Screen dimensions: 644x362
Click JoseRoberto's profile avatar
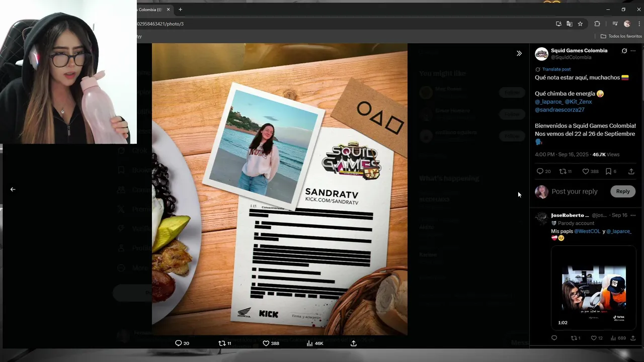[x=541, y=218]
